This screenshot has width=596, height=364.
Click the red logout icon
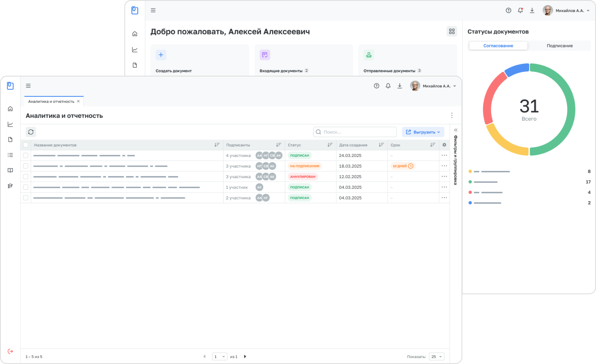(x=10, y=351)
